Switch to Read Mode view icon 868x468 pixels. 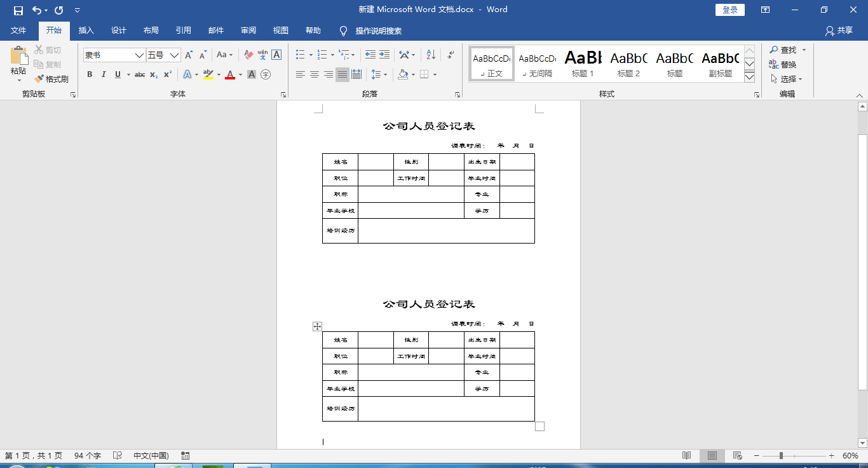(x=687, y=456)
